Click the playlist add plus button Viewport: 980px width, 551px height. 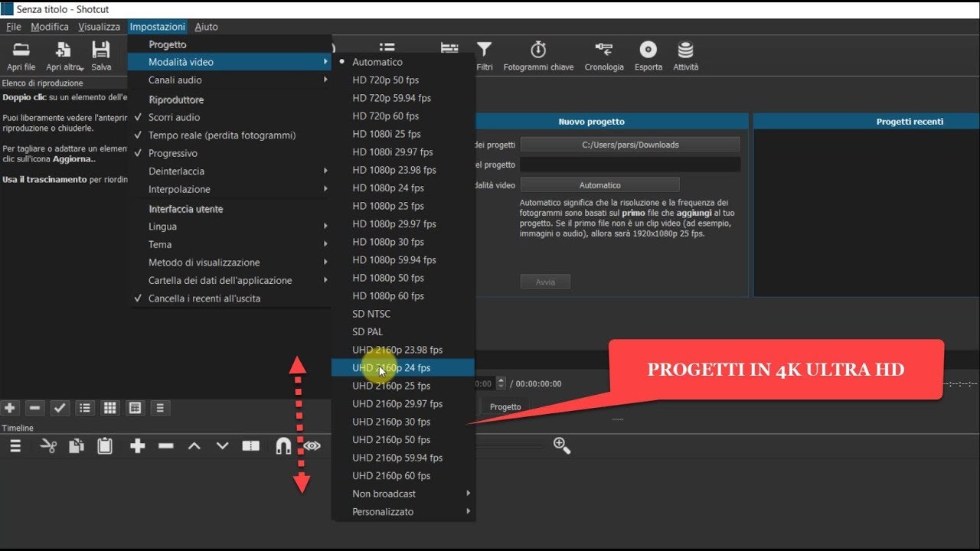pyautogui.click(x=10, y=408)
